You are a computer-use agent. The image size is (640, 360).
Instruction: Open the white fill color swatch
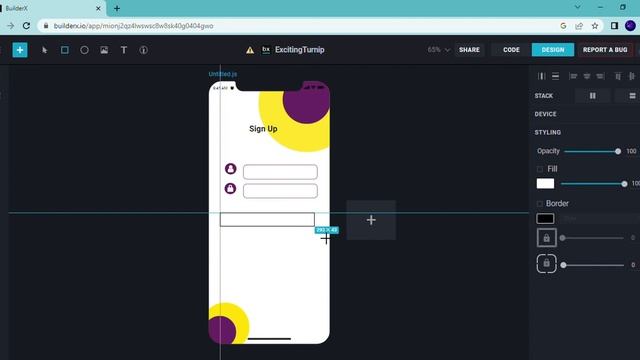pos(545,184)
